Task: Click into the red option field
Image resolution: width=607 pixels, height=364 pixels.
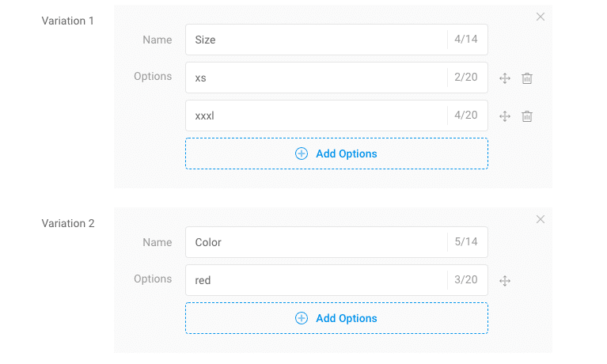Action: point(317,280)
